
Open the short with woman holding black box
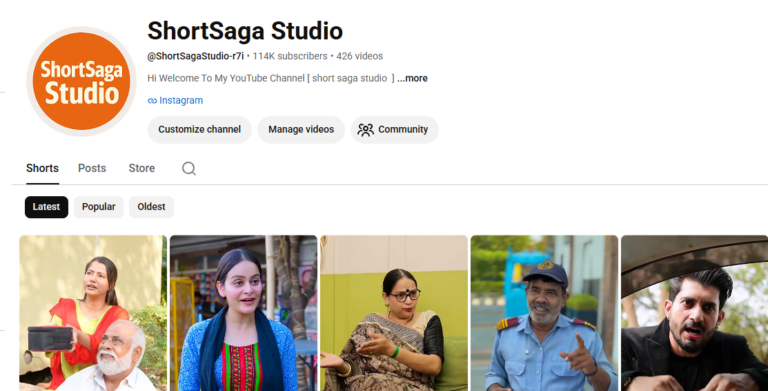coord(93,313)
